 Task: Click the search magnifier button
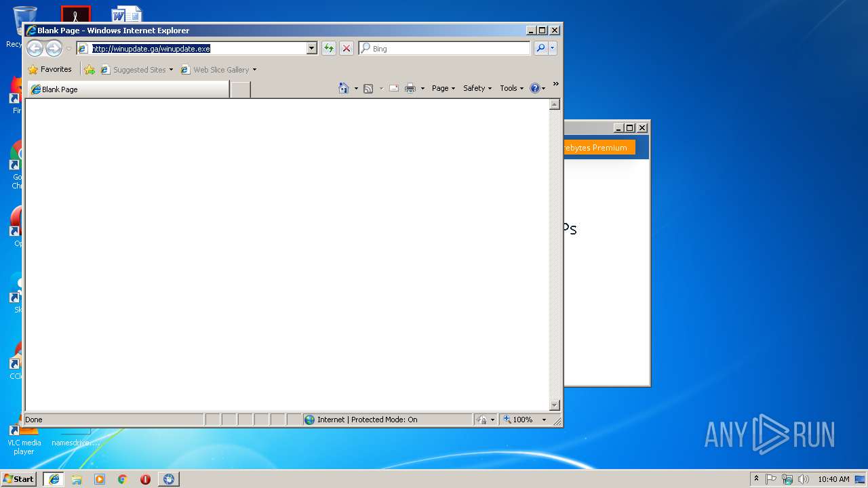540,48
